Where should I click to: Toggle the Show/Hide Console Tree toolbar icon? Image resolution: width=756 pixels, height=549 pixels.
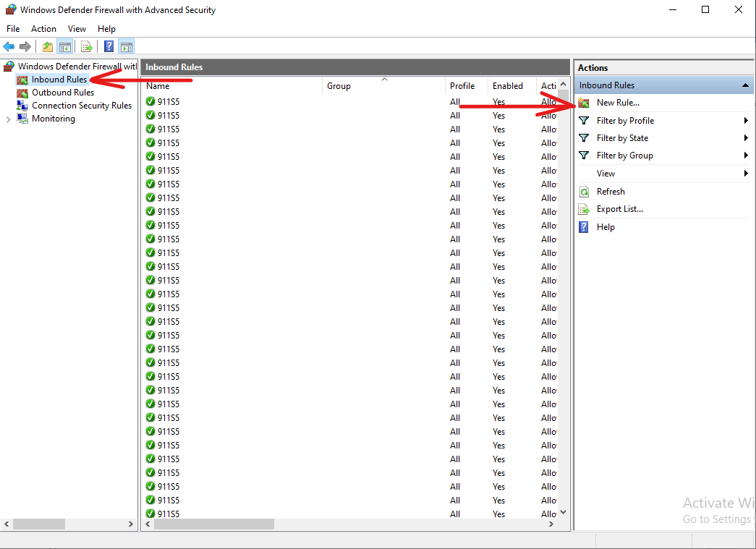pos(64,47)
